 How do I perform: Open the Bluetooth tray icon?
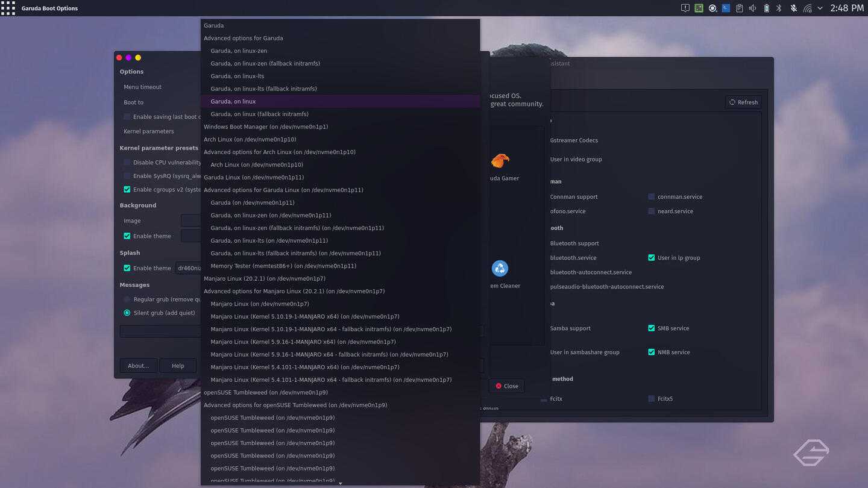(779, 8)
